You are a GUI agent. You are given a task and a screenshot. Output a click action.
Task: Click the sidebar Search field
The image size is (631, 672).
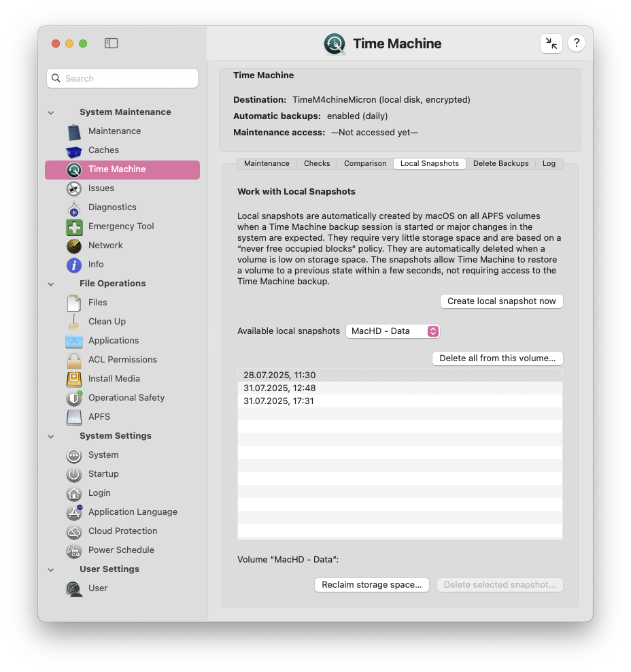click(x=122, y=78)
